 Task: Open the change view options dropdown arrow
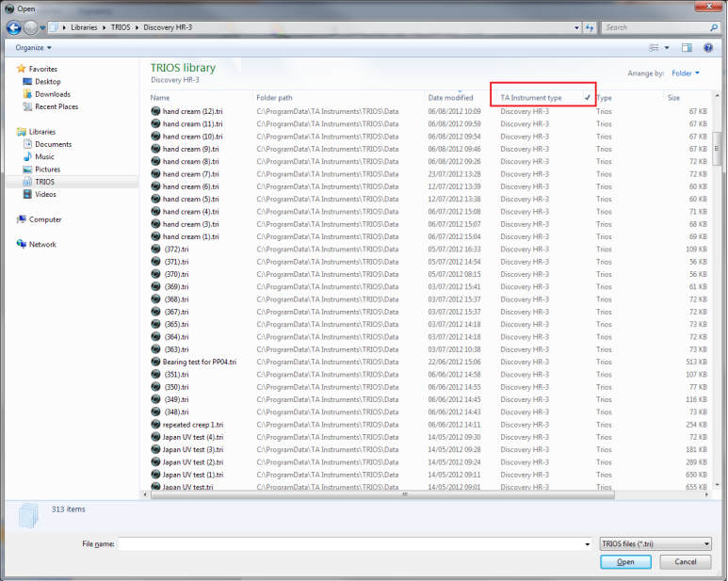point(667,47)
